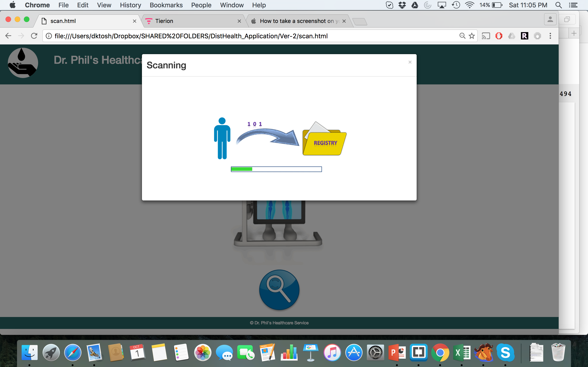This screenshot has width=588, height=367.
Task: Open the red AdBlock extension icon
Action: [x=499, y=36]
